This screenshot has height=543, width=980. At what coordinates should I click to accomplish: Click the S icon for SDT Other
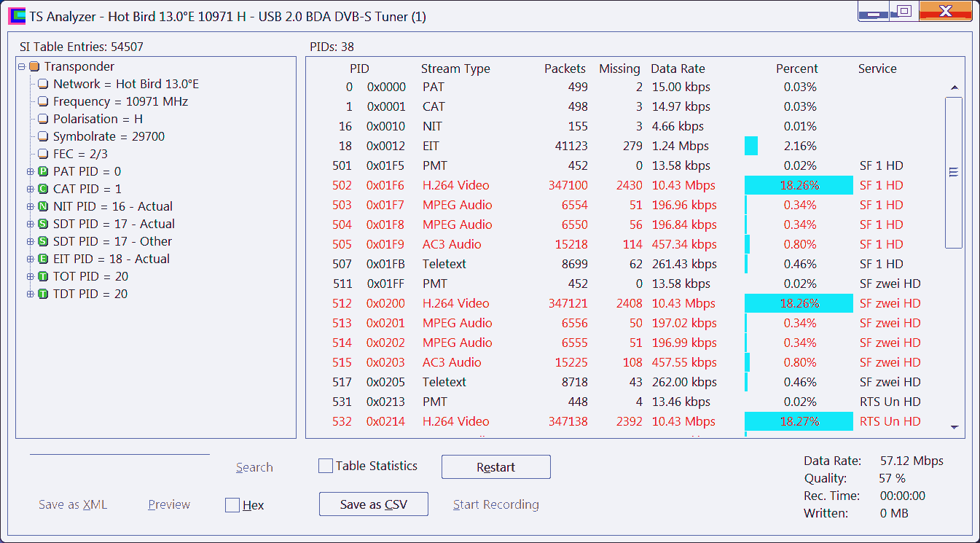coord(43,242)
